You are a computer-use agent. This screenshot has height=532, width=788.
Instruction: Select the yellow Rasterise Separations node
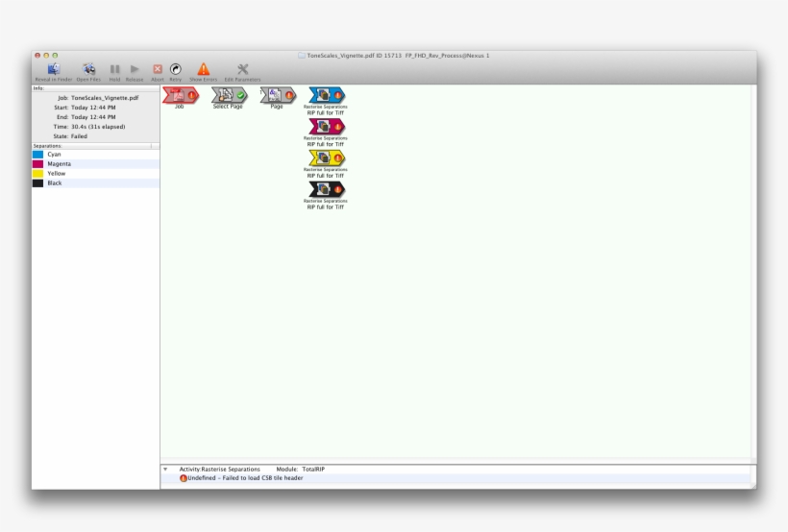[x=326, y=157]
